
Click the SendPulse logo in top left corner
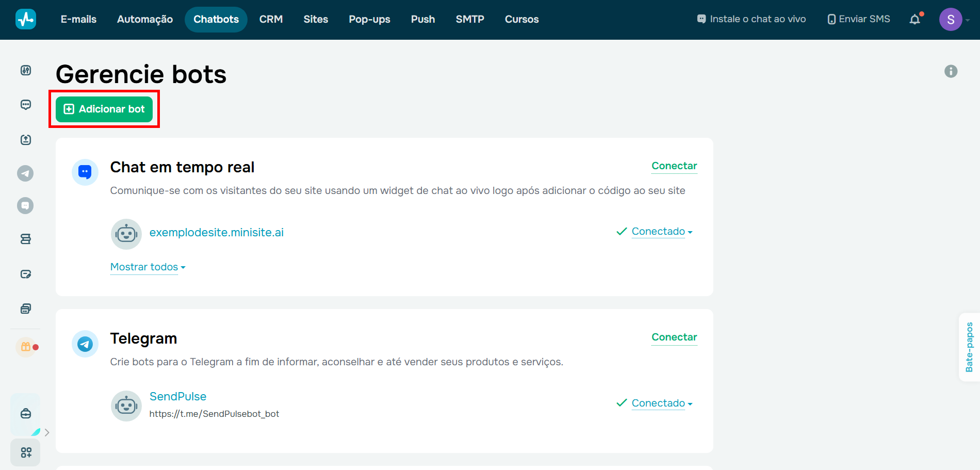point(26,19)
